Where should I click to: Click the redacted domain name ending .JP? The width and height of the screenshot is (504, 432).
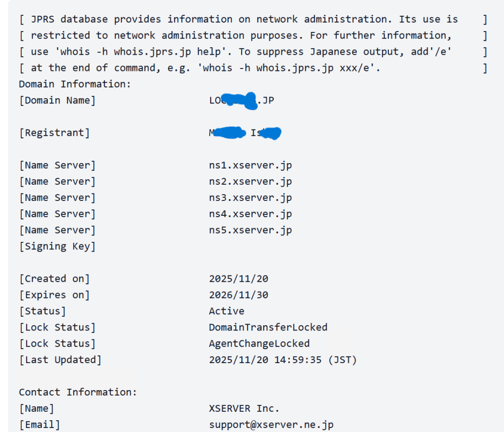pos(241,100)
